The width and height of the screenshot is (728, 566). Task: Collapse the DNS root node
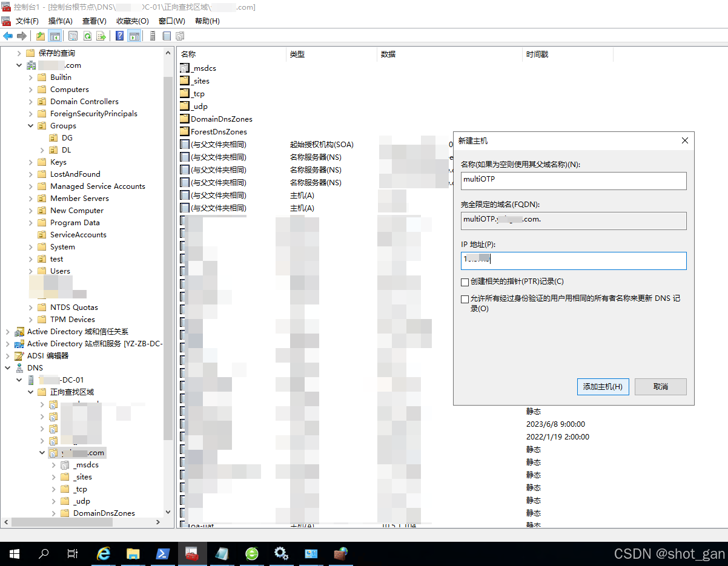(x=8, y=368)
